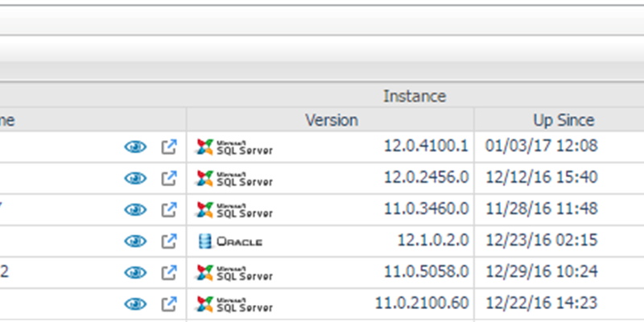The height and width of the screenshot is (322, 644).
Task: Click Up Since value 01/03/17 12:08
Action: point(541,146)
